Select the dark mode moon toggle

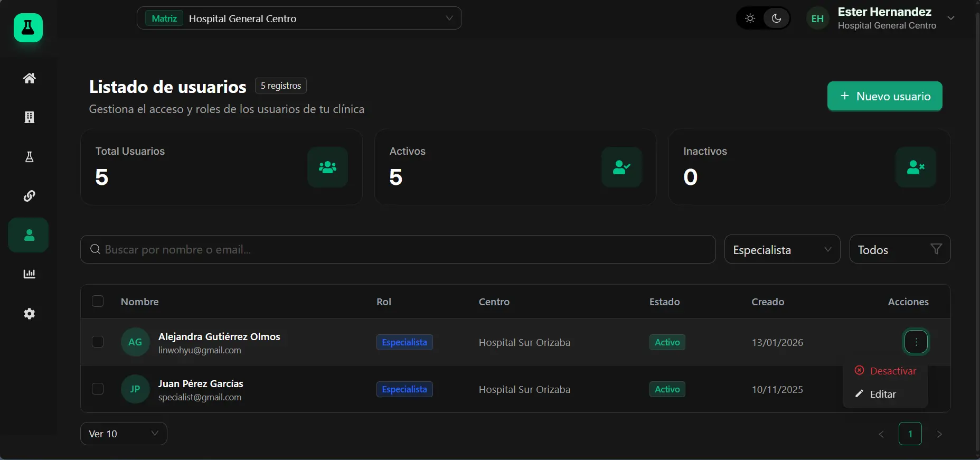click(776, 18)
